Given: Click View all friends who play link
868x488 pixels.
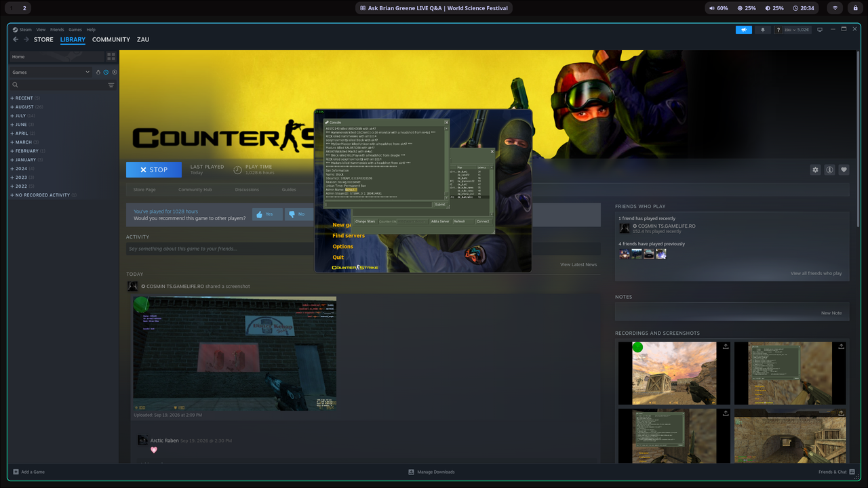Looking at the screenshot, I should (816, 273).
